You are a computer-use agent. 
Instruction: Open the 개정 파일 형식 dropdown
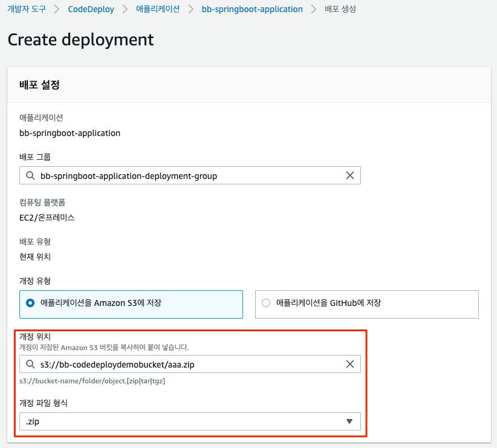click(x=190, y=421)
